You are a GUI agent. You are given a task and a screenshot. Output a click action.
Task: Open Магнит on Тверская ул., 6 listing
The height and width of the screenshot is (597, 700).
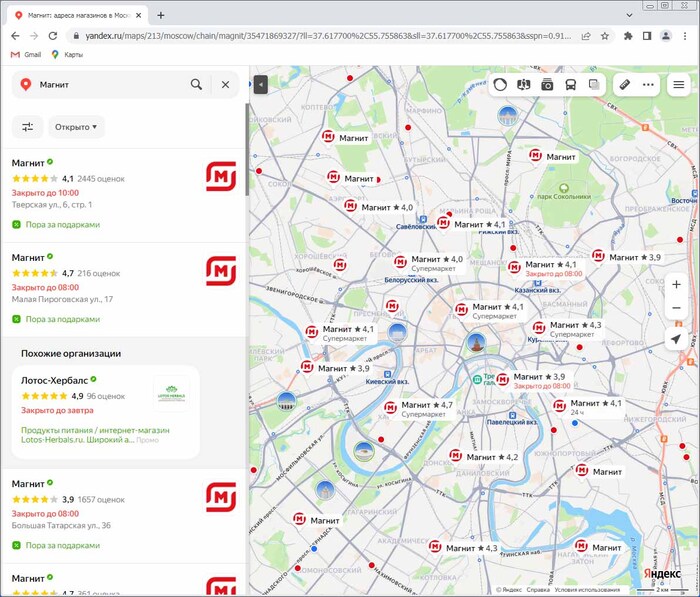click(124, 196)
